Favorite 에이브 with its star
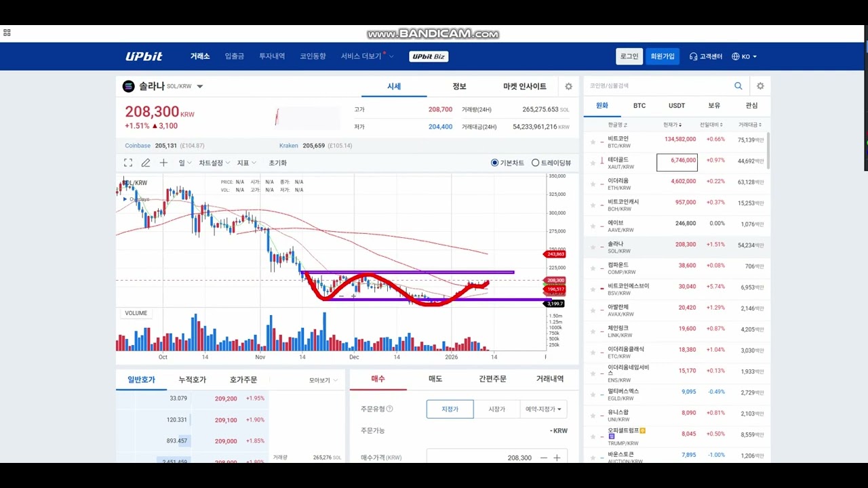Image resolution: width=868 pixels, height=488 pixels. [593, 226]
